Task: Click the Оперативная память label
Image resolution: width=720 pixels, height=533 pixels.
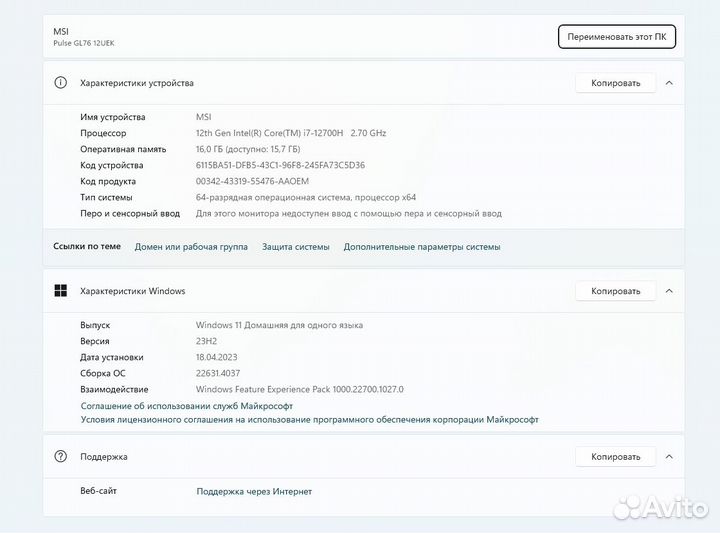Action: 123,149
